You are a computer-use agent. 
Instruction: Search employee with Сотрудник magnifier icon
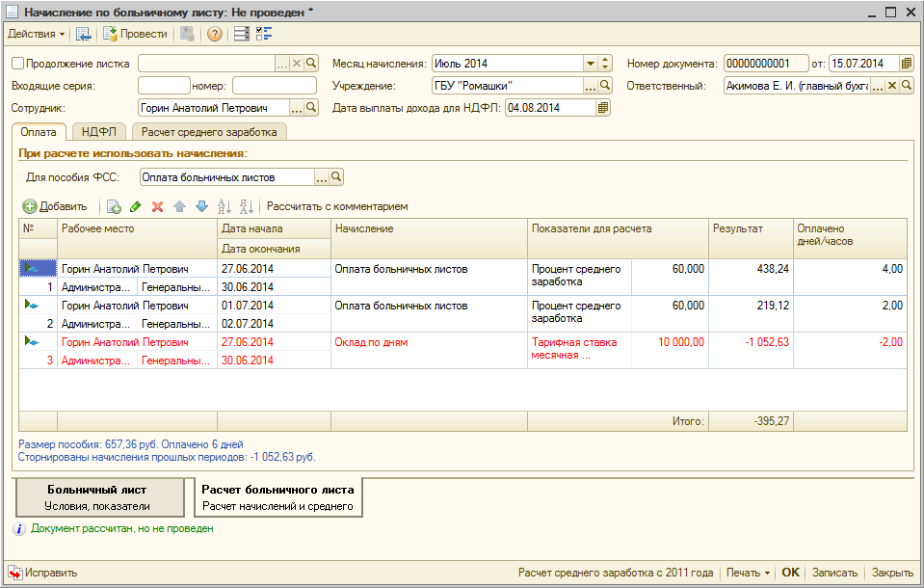tap(312, 108)
